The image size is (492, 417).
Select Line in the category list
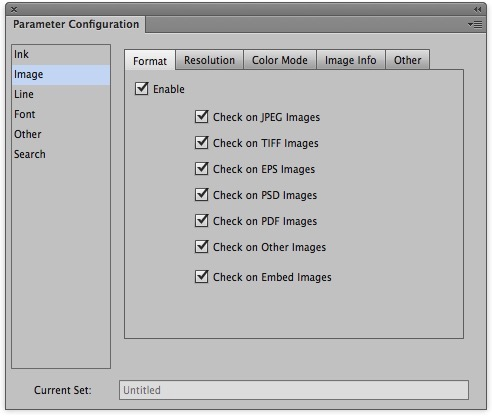(61, 94)
